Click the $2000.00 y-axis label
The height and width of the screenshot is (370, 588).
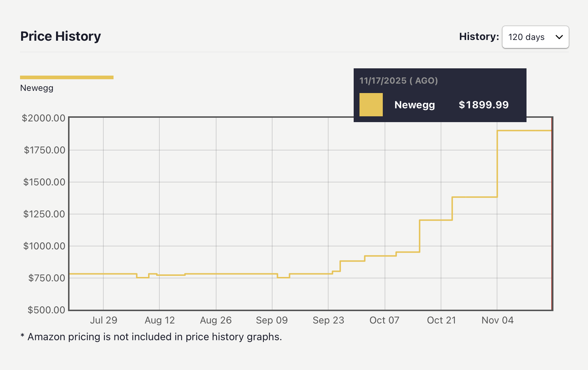(44, 118)
